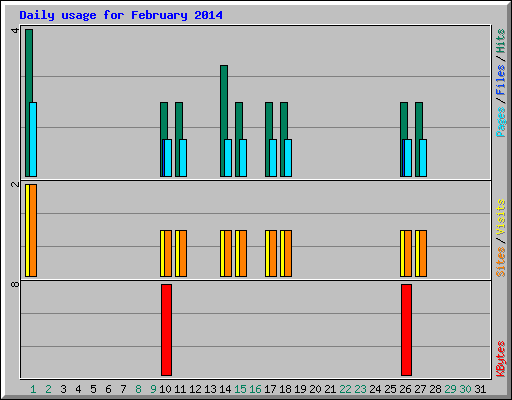The height and width of the screenshot is (400, 512).
Task: Click day number "16" on the date axis
Action: (x=255, y=389)
